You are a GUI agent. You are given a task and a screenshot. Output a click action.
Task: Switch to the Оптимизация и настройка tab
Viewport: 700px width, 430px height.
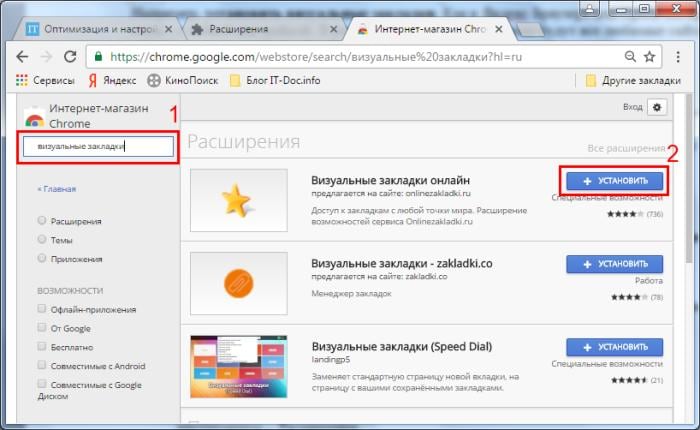90,21
